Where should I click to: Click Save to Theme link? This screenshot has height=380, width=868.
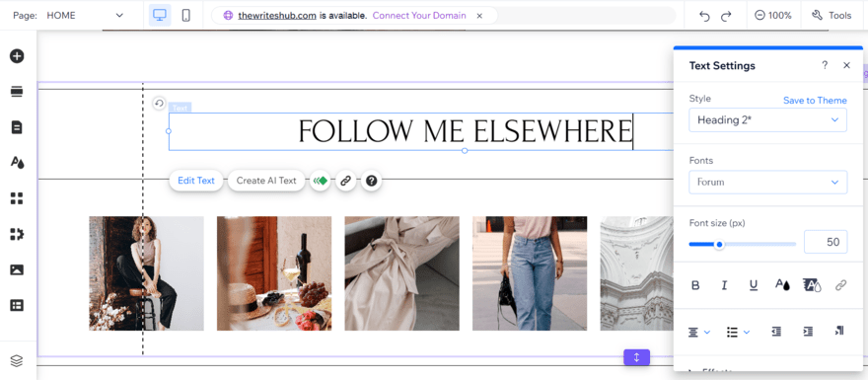(815, 101)
